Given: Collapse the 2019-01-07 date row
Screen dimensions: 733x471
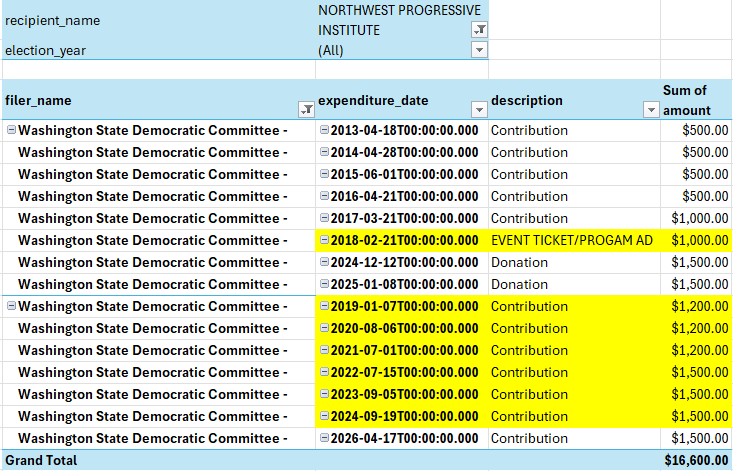Looking at the screenshot, I should click(x=324, y=306).
